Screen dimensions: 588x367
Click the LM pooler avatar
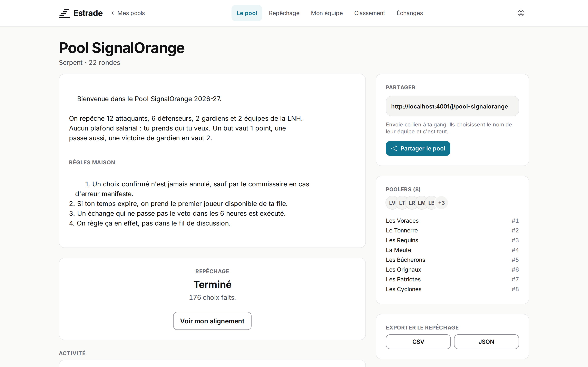422,203
